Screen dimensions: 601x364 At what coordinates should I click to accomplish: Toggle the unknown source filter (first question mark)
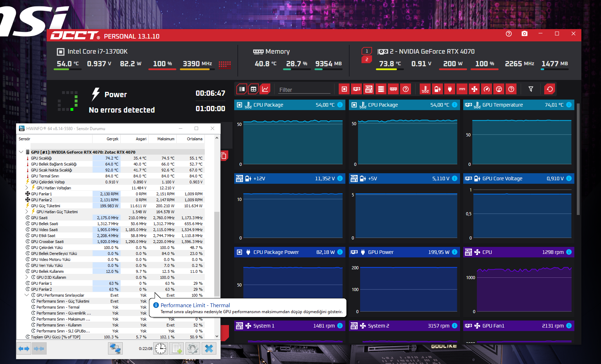[x=406, y=89]
